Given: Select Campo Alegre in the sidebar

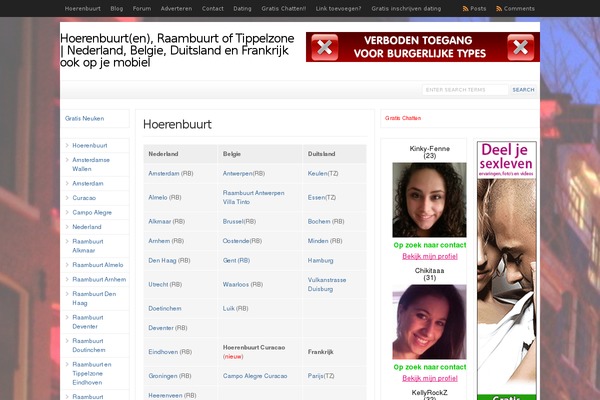Looking at the screenshot, I should click(92, 212).
